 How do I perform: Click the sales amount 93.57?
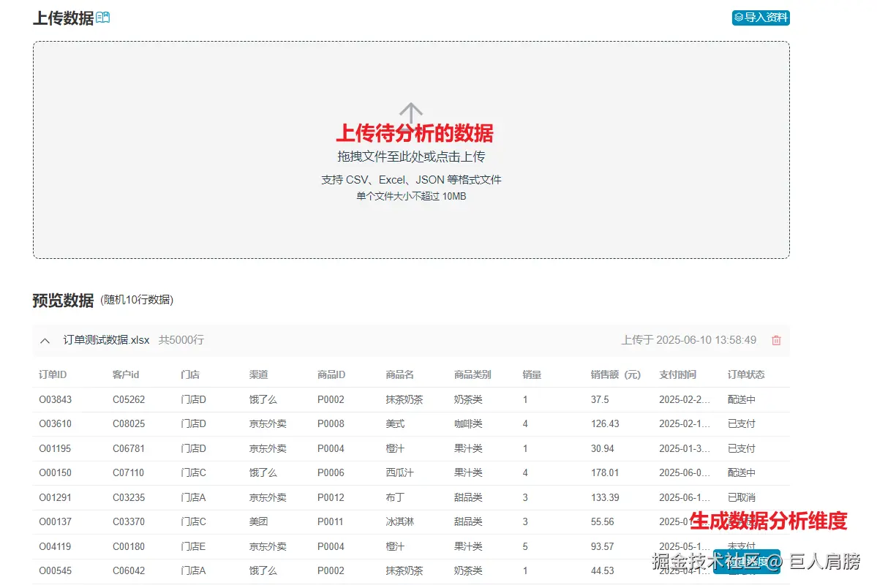[x=603, y=546]
